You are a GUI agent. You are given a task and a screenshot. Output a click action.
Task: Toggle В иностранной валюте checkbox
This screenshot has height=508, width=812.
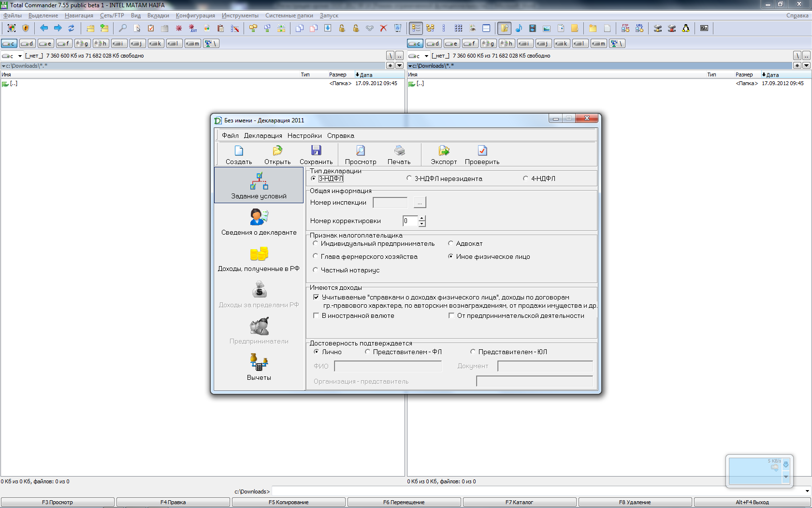pos(316,315)
